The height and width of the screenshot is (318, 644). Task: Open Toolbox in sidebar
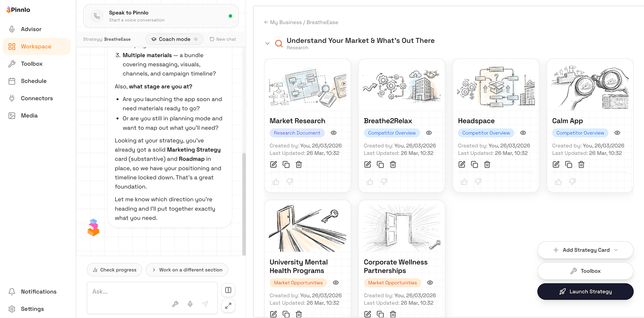click(x=36, y=64)
